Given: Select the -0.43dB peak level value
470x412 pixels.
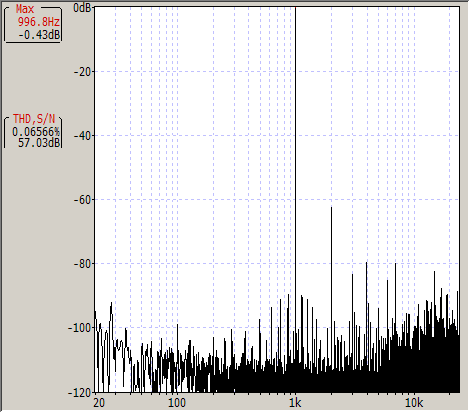Looking at the screenshot, I should point(39,34).
